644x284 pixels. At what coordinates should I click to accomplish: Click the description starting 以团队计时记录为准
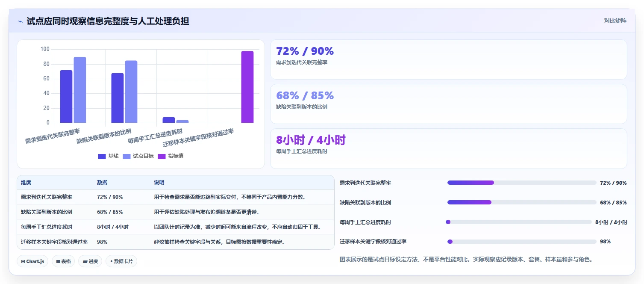click(x=238, y=227)
